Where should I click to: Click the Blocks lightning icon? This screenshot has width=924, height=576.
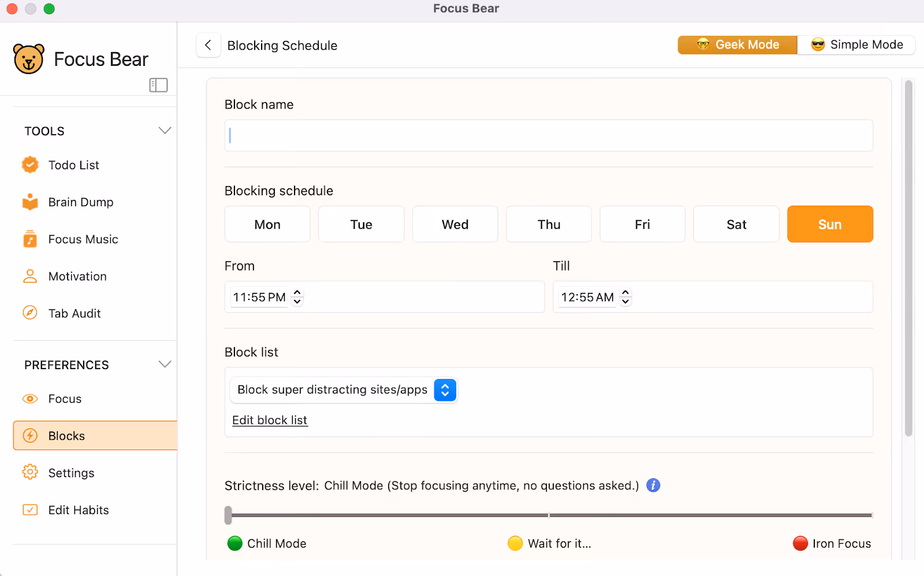pyautogui.click(x=30, y=436)
